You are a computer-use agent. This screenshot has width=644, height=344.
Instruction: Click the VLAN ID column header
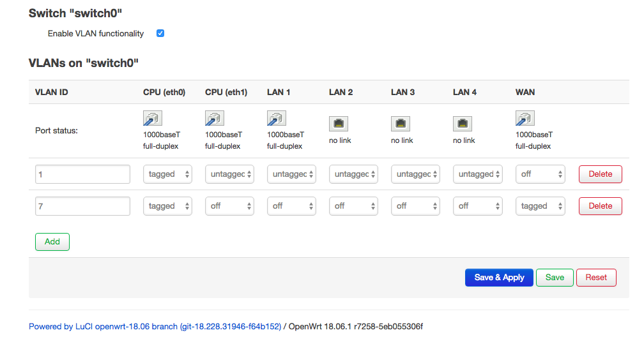click(x=51, y=92)
